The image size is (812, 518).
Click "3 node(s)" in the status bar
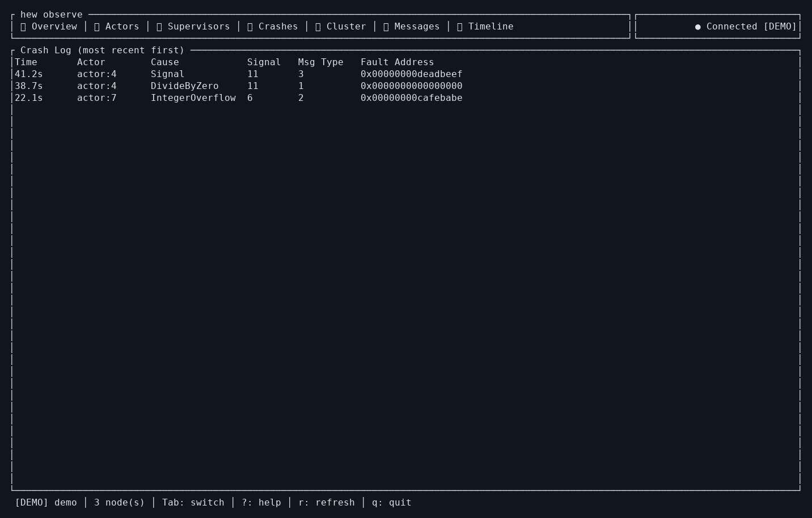pos(120,503)
